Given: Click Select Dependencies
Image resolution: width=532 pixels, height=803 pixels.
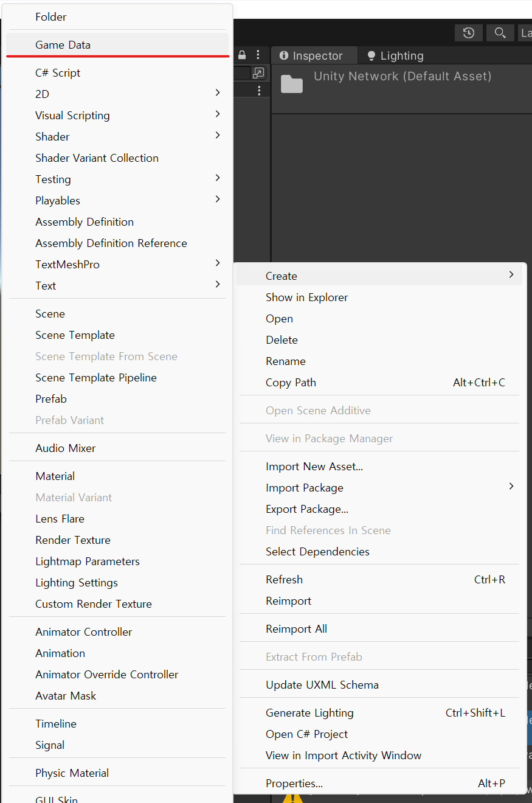Looking at the screenshot, I should coord(379,552).
